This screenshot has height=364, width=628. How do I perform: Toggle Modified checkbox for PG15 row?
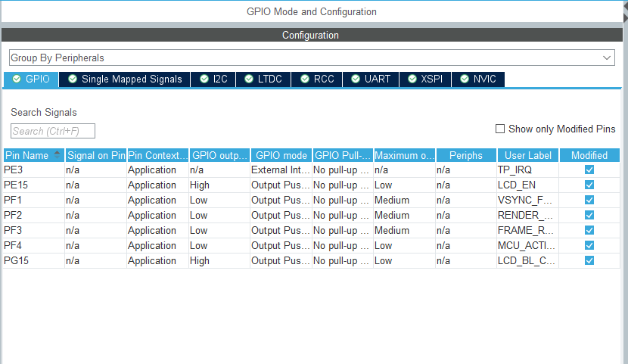(589, 260)
